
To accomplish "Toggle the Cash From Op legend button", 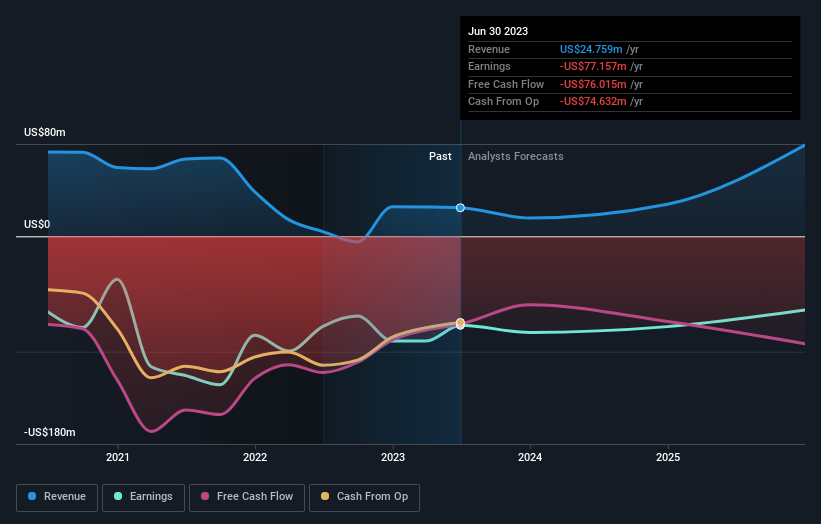I will [x=364, y=497].
